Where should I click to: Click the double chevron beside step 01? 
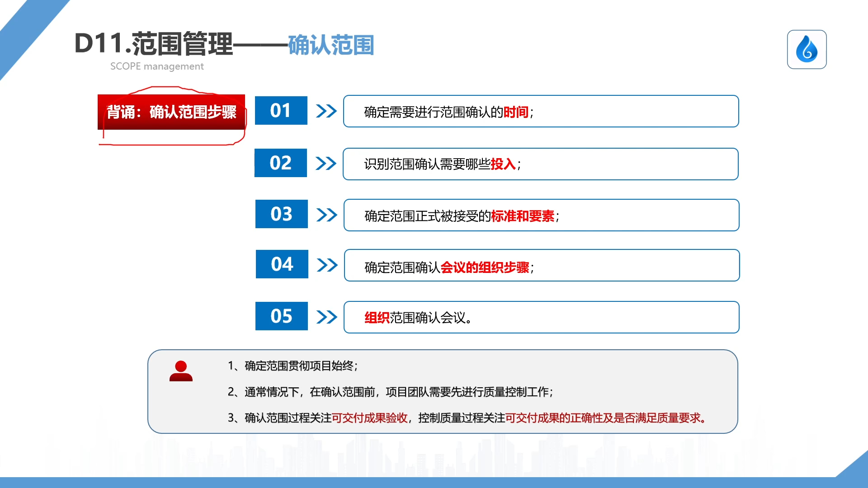pos(326,111)
